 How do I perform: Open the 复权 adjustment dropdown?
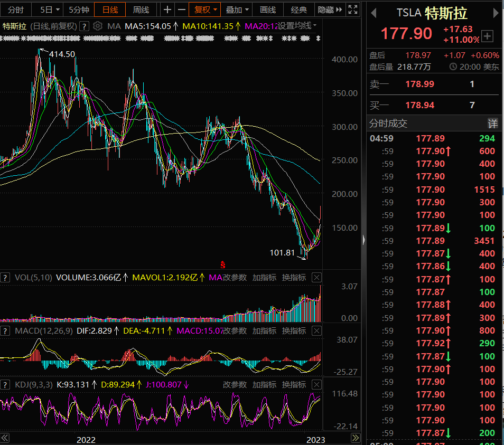point(205,10)
